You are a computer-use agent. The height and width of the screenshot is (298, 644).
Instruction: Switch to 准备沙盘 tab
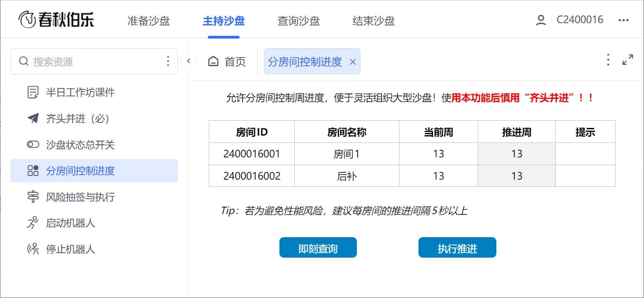tap(149, 21)
